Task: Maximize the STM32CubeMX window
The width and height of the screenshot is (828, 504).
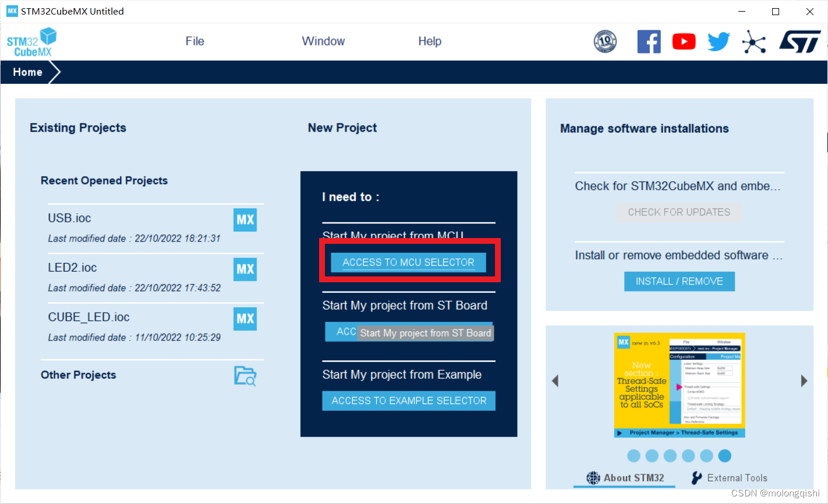Action: pos(776,12)
